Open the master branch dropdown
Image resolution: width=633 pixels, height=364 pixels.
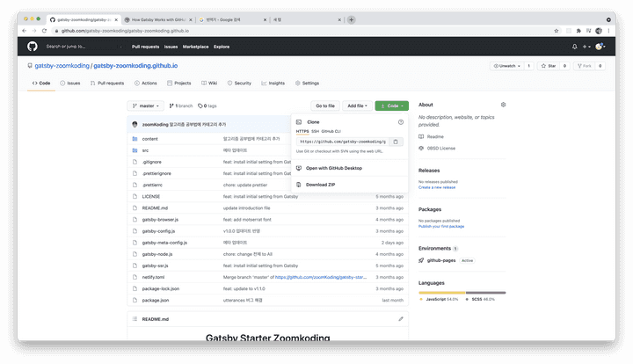145,106
